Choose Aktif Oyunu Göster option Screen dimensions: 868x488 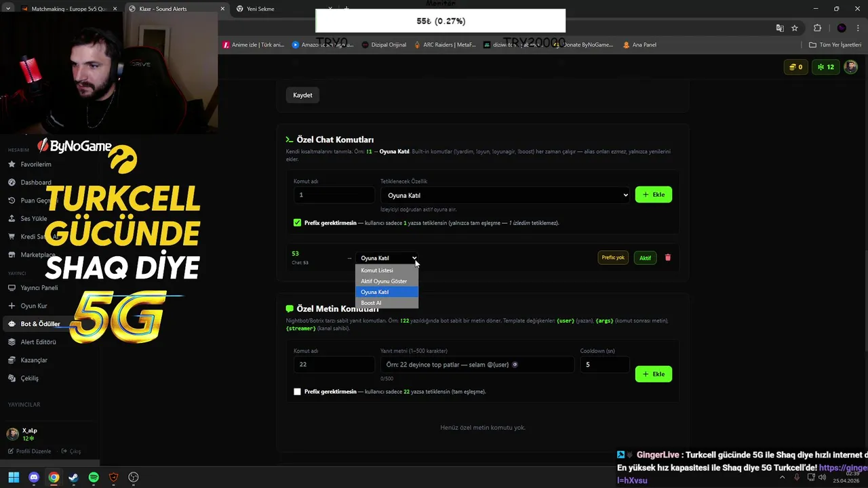click(387, 281)
